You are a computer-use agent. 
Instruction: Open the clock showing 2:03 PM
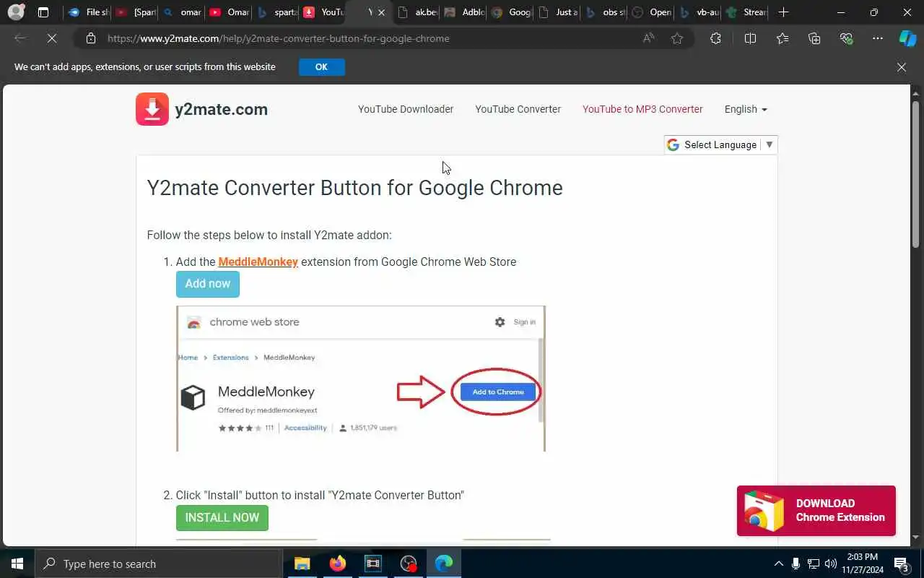(x=862, y=564)
